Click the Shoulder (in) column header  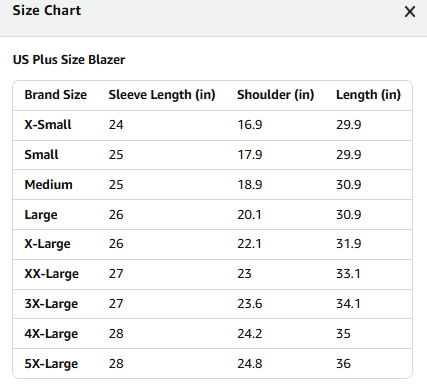[276, 95]
